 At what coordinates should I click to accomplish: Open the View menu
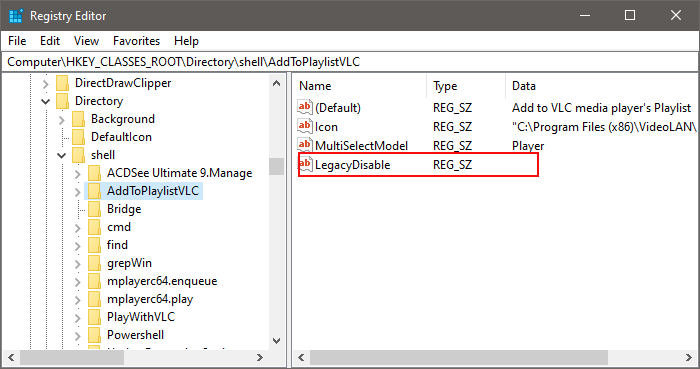point(86,41)
